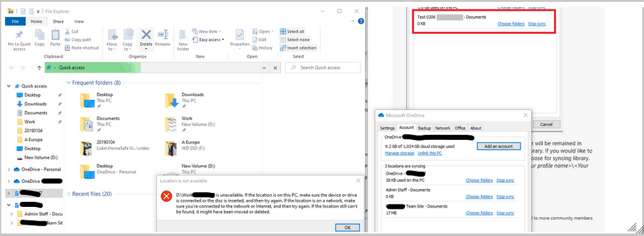This screenshot has height=236, width=644.
Task: Click the Copy icon in Clipboard group
Action: [x=39, y=38]
